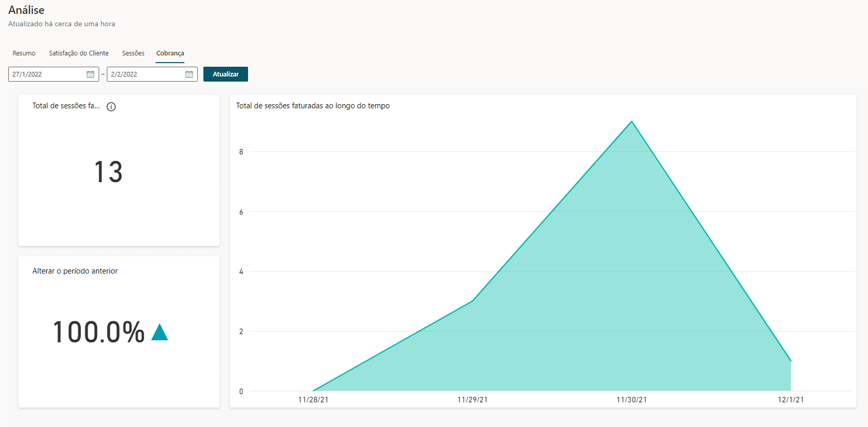Click the chart title Total de sessões faturadas

click(x=313, y=106)
